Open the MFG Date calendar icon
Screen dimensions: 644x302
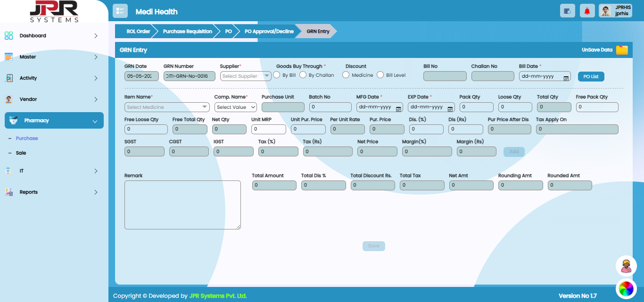tap(398, 108)
